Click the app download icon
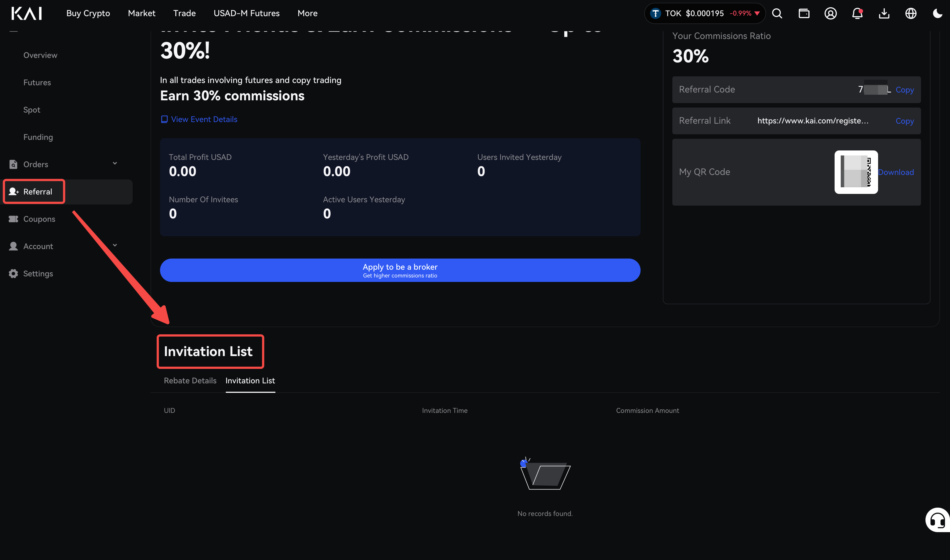Image resolution: width=950 pixels, height=560 pixels. (x=884, y=14)
